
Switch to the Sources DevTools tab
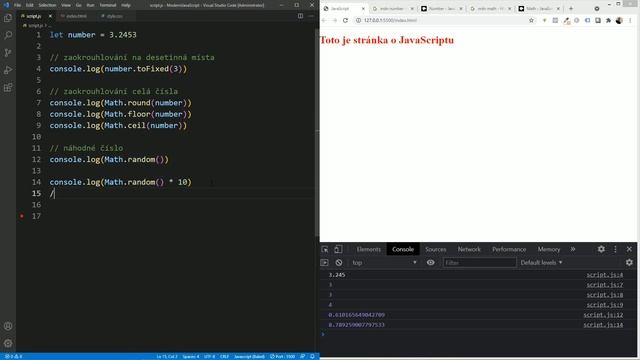point(436,249)
